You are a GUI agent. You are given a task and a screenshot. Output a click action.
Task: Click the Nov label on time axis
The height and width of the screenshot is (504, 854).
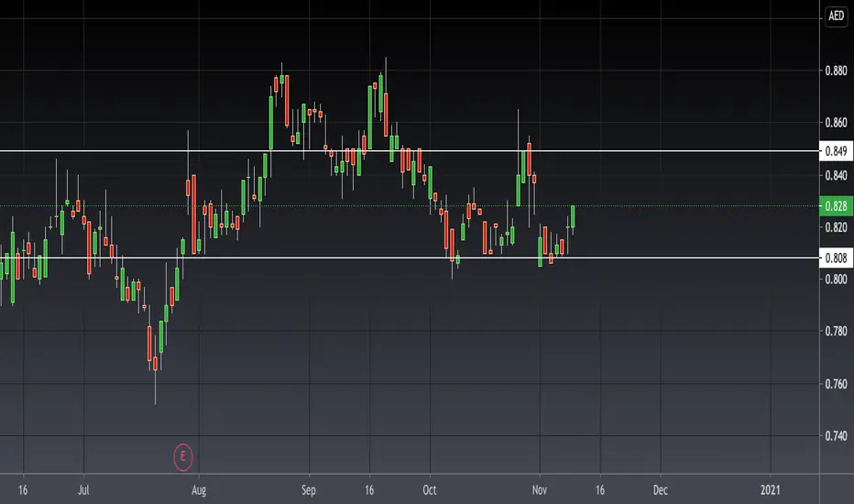(x=540, y=490)
